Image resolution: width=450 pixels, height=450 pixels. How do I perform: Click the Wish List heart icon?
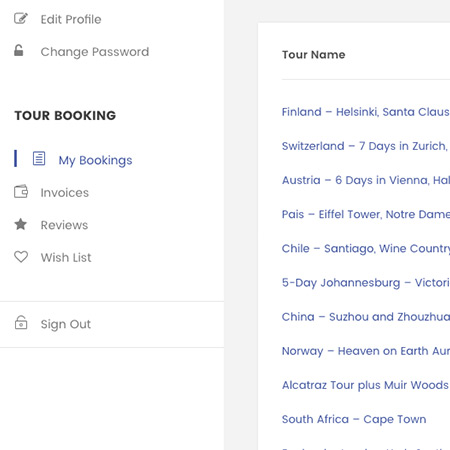pyautogui.click(x=21, y=256)
